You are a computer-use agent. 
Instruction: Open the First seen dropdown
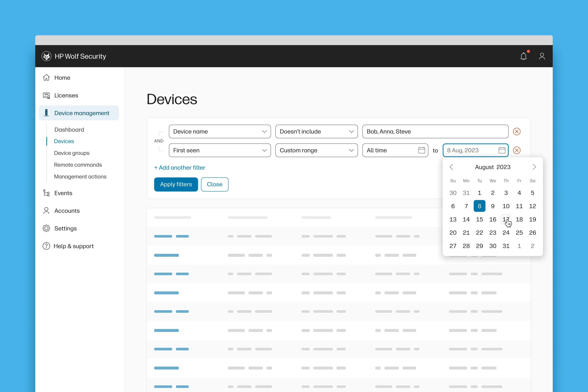220,150
